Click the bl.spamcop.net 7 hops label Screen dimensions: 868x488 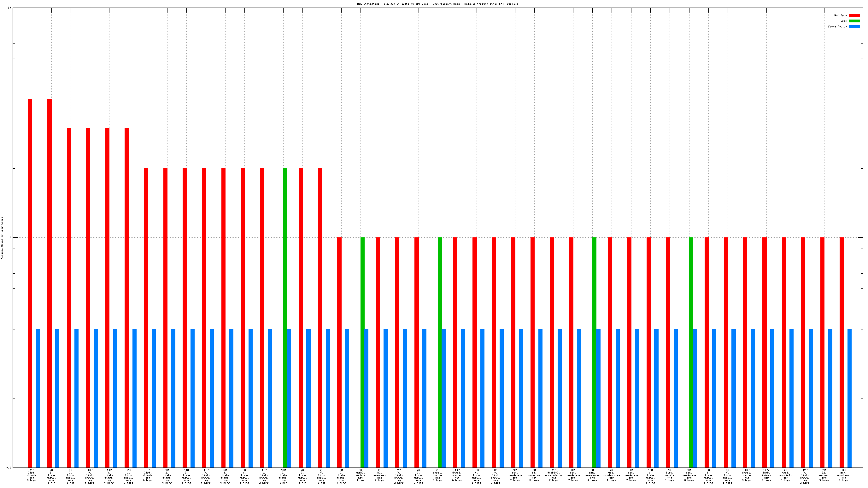380,475
